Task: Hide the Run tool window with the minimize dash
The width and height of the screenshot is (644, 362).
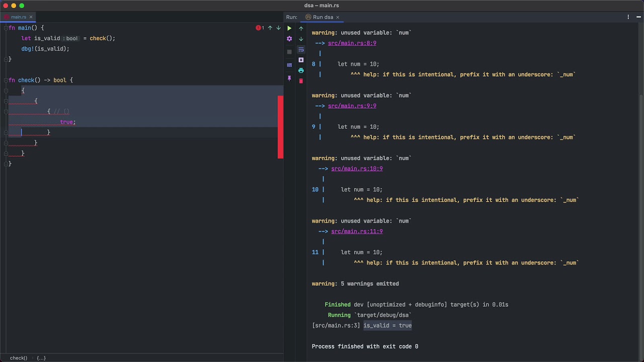Action: point(639,17)
